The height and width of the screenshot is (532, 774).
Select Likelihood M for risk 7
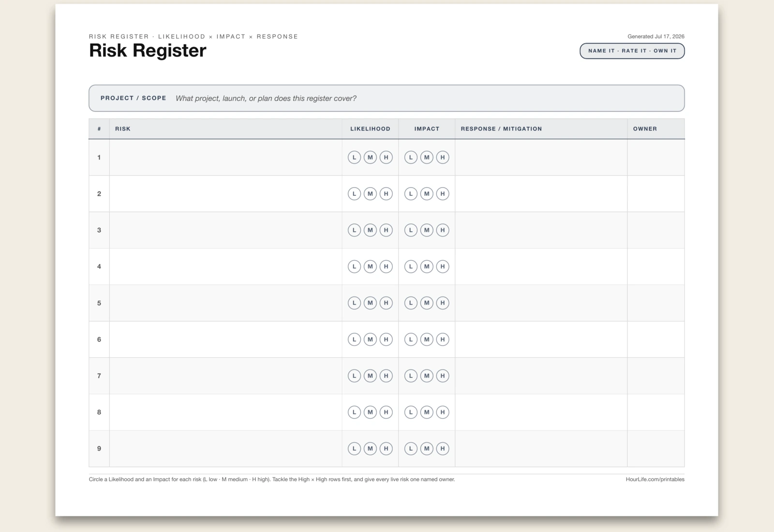click(x=370, y=376)
